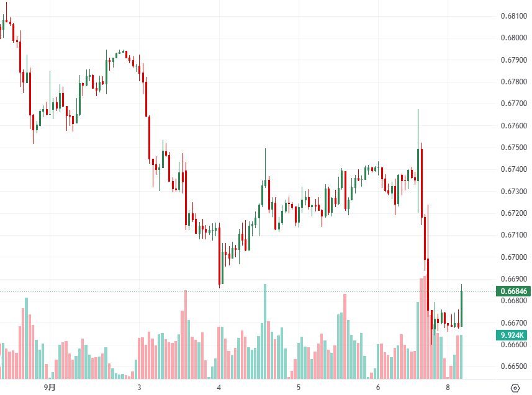532x395 pixels.
Task: Click the 0.67000 price axis label
Action: [x=513, y=257]
